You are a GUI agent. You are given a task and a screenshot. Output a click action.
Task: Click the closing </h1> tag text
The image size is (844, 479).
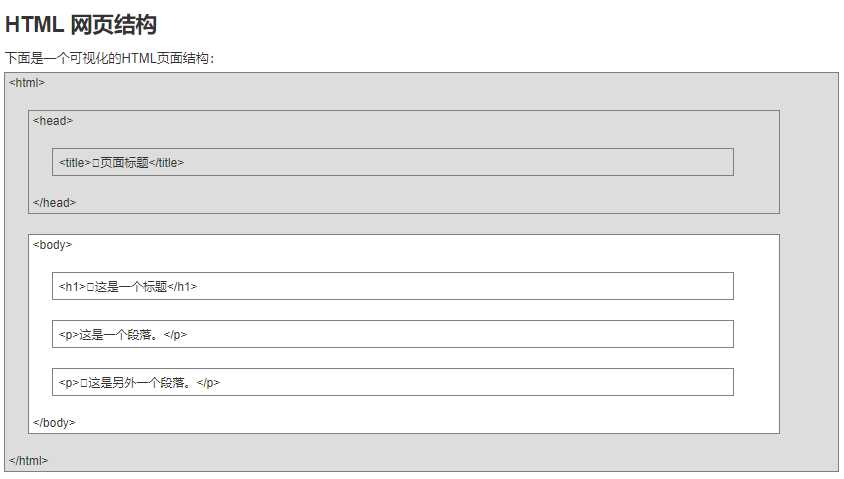coord(182,287)
